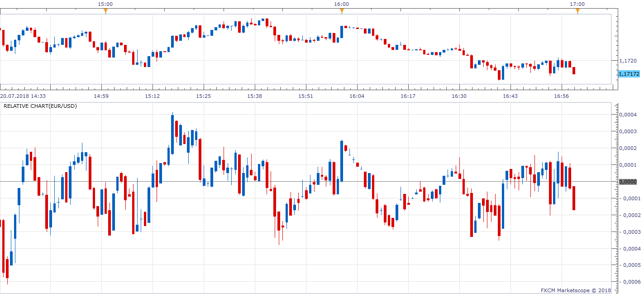Click the 0,0003 scale value
The width and height of the screenshot is (644, 294).
tap(628, 131)
